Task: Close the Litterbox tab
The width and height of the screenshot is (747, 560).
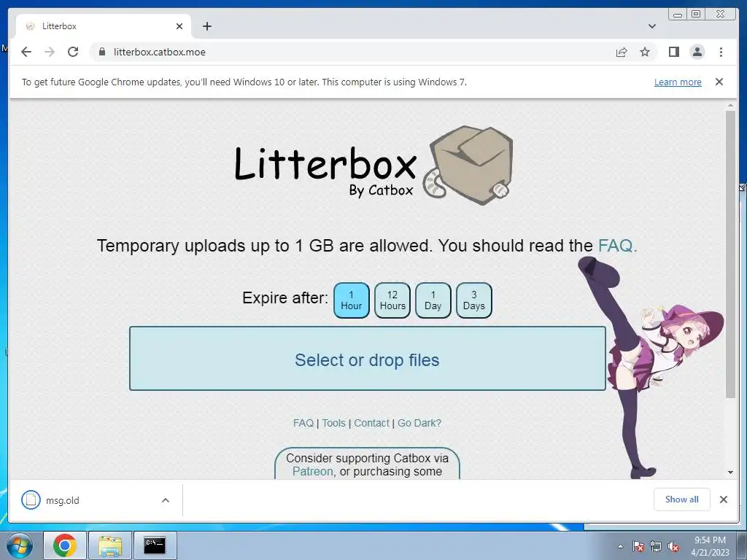Action: 179,26
